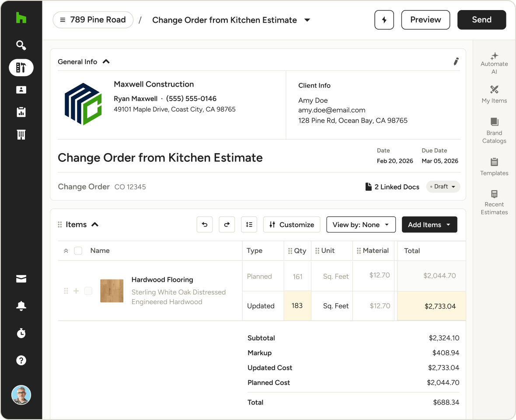Click the redo arrow button
Image resolution: width=516 pixels, height=420 pixels.
(x=227, y=224)
